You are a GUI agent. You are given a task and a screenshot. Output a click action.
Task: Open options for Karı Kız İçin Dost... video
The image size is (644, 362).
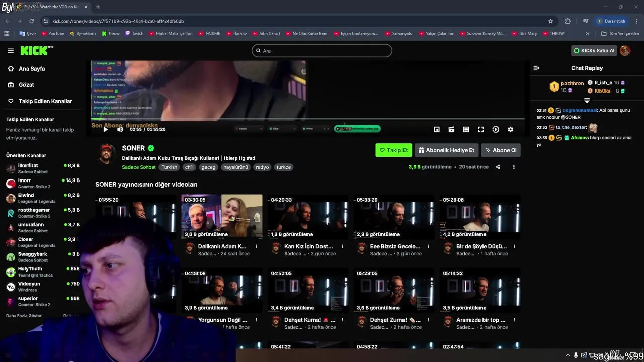tap(342, 246)
